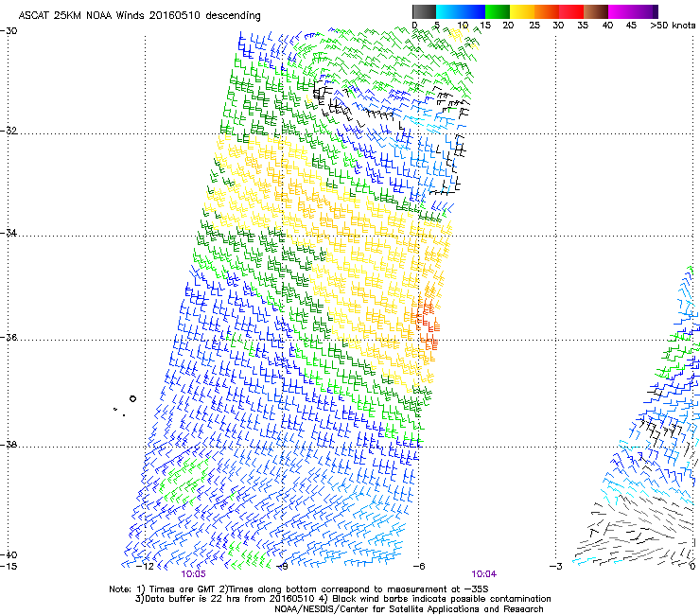Click the title 'ASCAT 25KM NOAA Winds 20160510 descending'

point(139,16)
